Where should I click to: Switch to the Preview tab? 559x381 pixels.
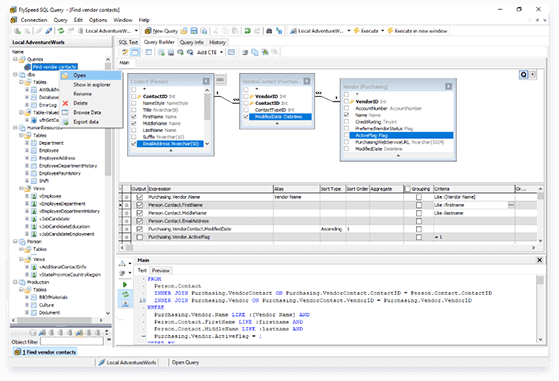coord(161,271)
